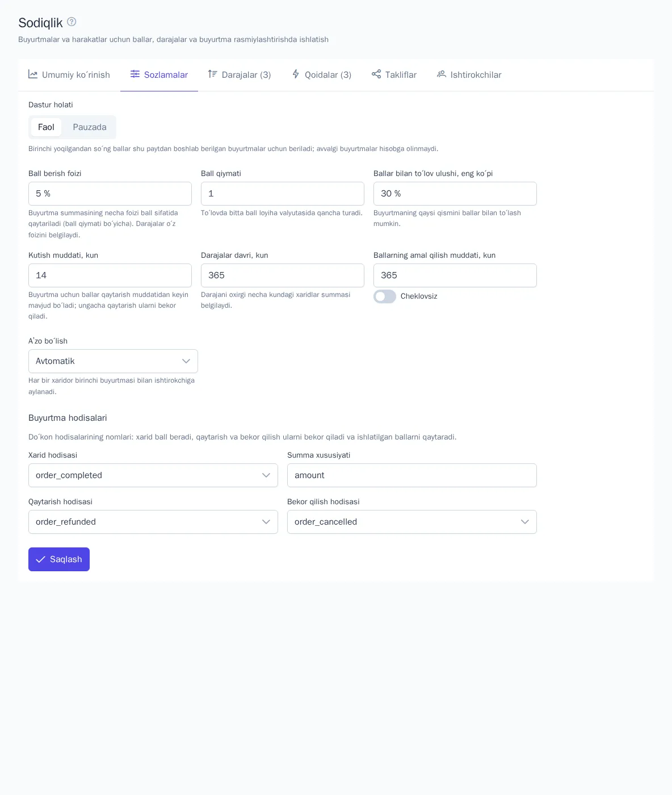Switch to the Sozlamalar tab

click(x=159, y=75)
